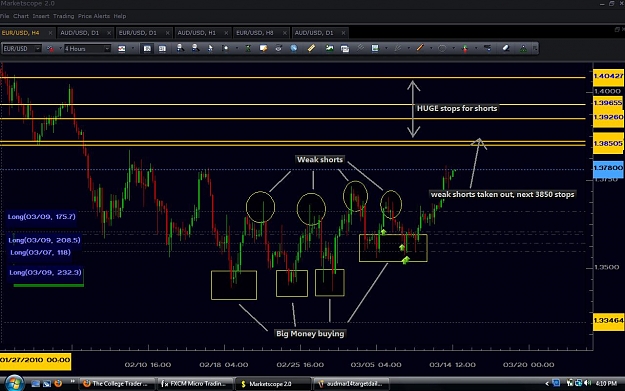The width and height of the screenshot is (625, 391).
Task: Expand the crosshair mode dropdown arrow
Action: coord(236,49)
